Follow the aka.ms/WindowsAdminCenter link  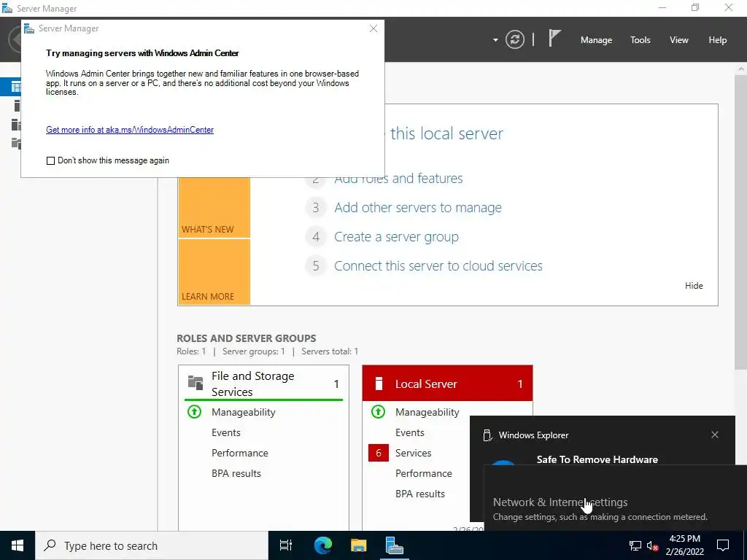(x=130, y=130)
